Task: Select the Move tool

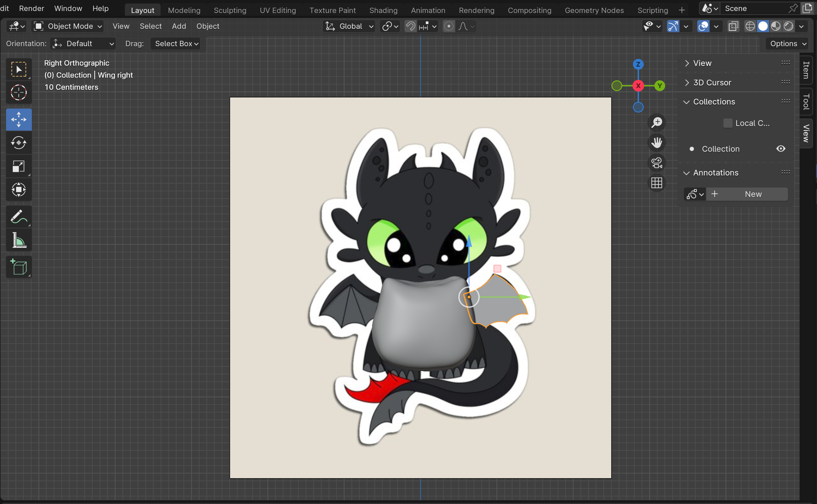Action: [19, 119]
